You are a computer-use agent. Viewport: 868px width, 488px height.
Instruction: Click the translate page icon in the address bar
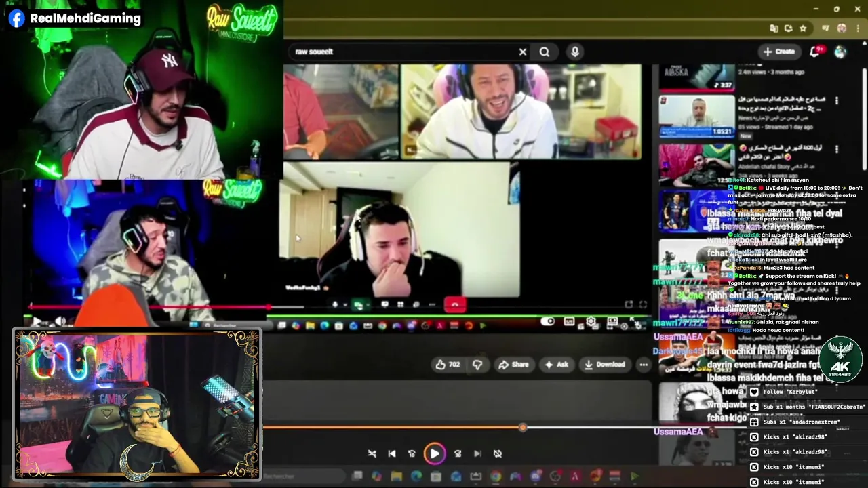[x=774, y=28]
